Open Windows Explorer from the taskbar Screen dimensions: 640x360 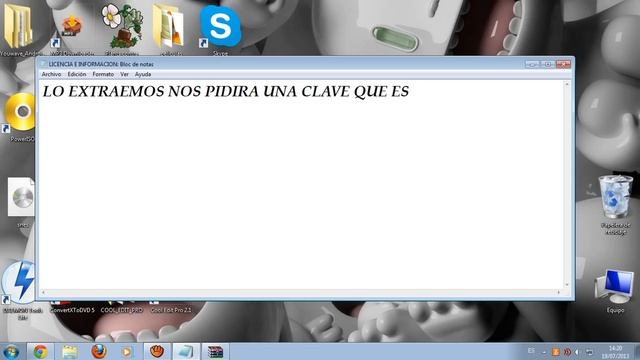point(69,351)
